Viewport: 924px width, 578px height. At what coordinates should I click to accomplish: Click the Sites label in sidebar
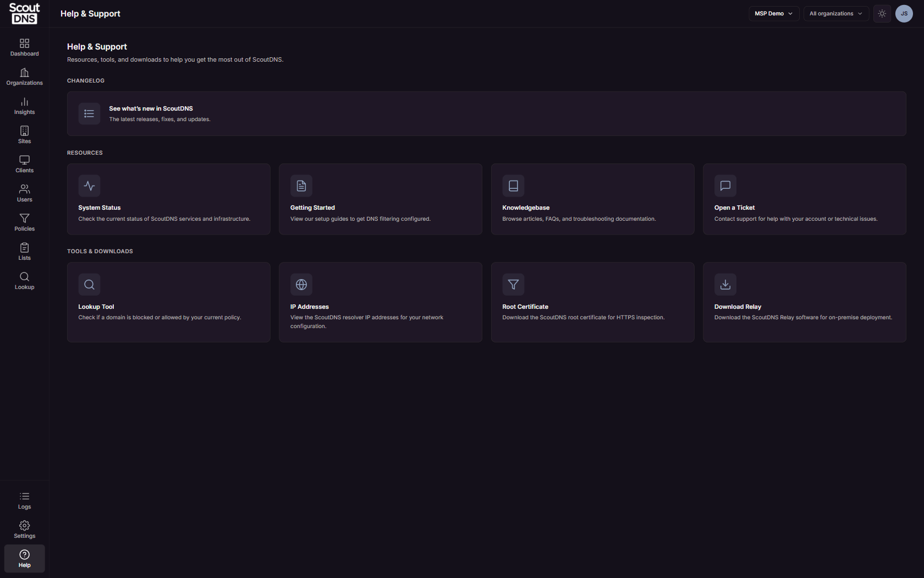pos(24,141)
